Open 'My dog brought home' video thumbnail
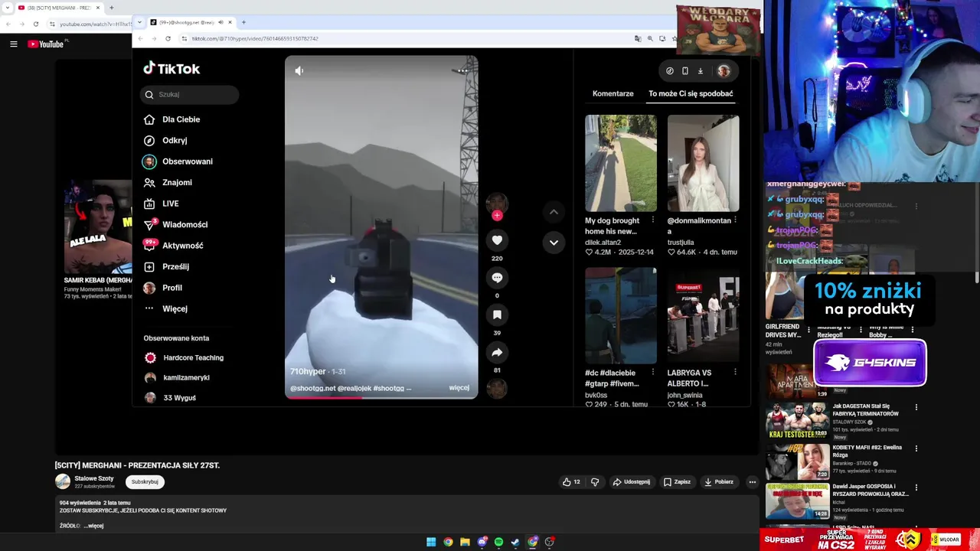The height and width of the screenshot is (551, 980). 621,163
